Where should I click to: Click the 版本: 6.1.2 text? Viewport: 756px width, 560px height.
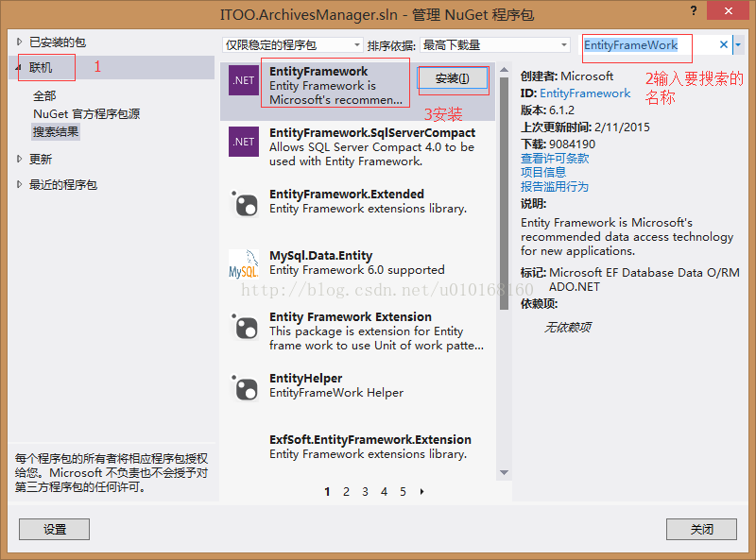pos(547,110)
